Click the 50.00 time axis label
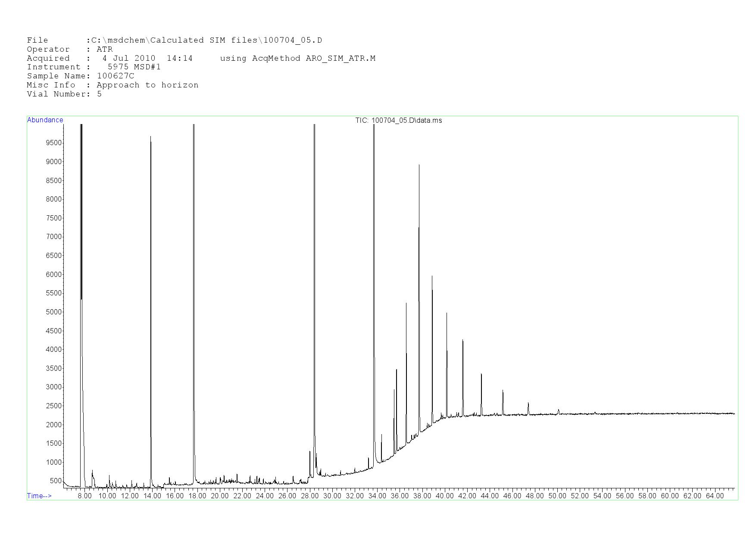The width and height of the screenshot is (756, 534). pos(557,496)
